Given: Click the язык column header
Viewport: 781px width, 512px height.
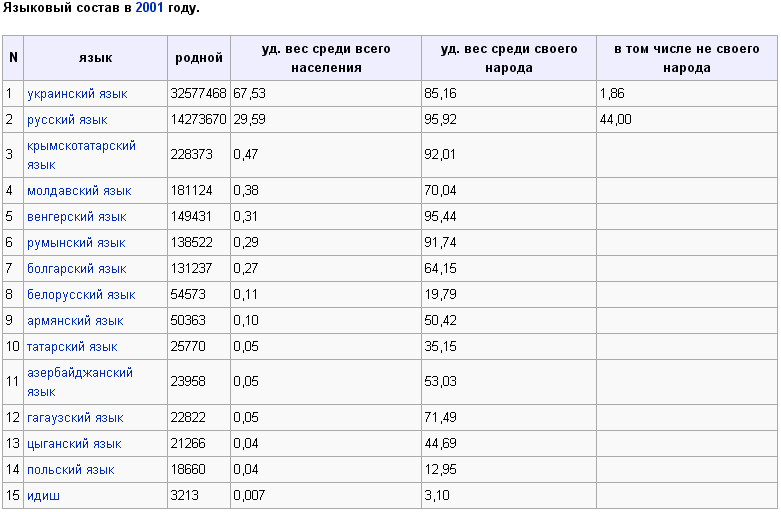Looking at the screenshot, I should (x=95, y=58).
